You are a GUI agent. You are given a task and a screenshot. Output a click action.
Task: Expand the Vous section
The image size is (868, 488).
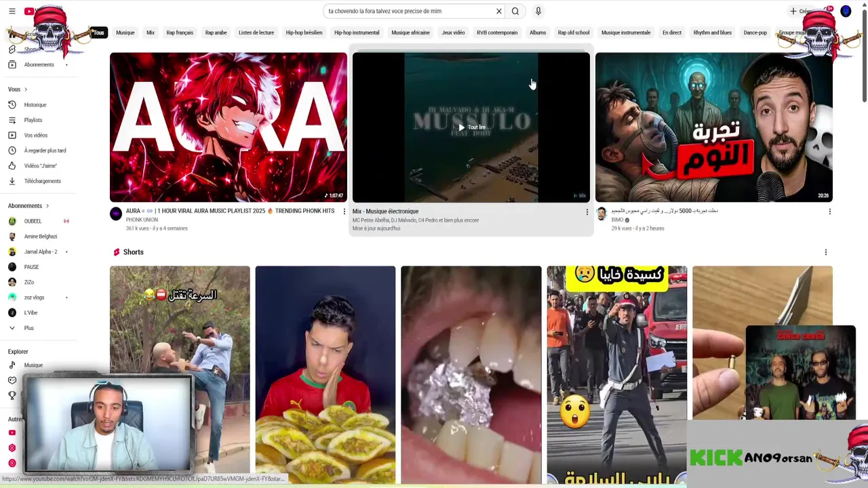tap(18, 89)
